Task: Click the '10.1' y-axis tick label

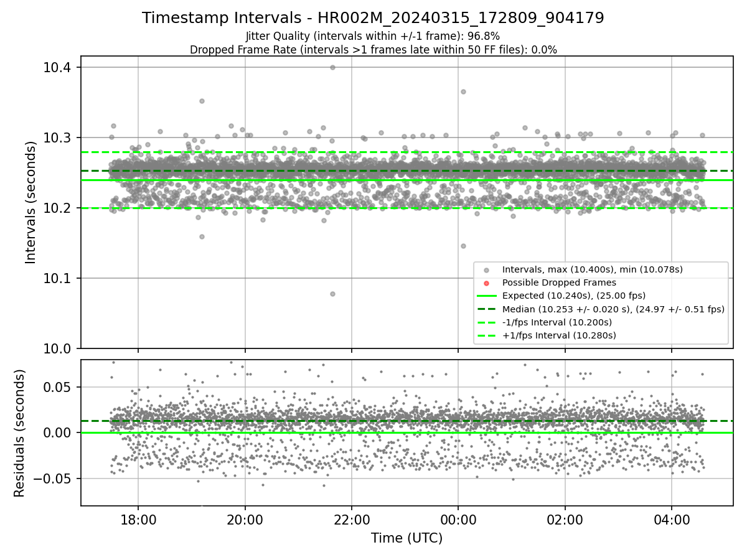Action: [x=57, y=278]
